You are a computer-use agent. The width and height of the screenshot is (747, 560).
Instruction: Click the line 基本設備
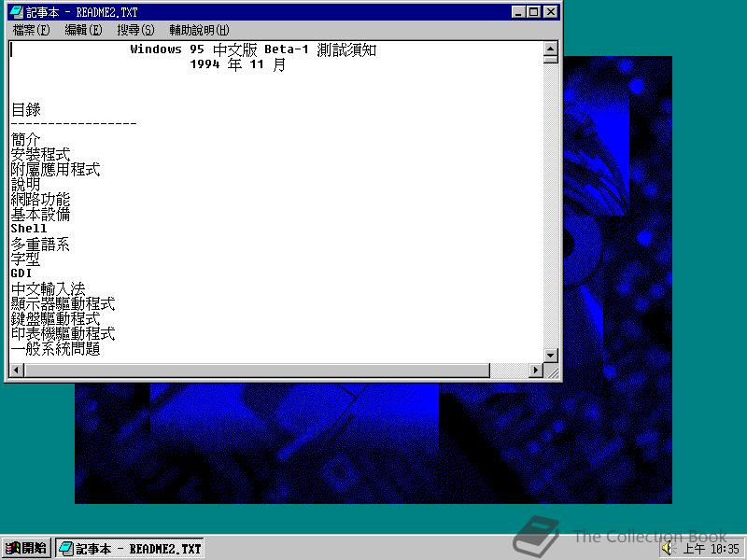click(40, 215)
